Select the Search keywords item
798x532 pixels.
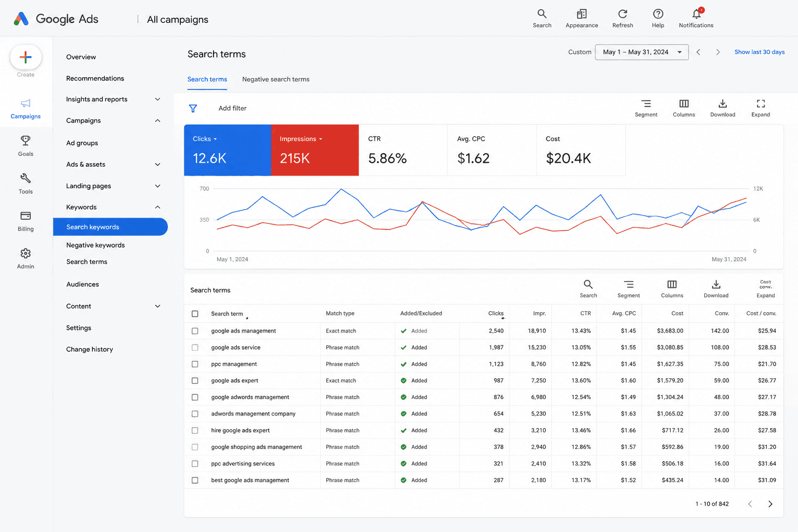pos(110,227)
